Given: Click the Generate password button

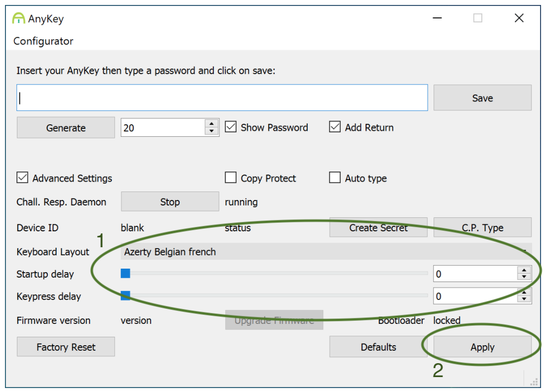Looking at the screenshot, I should (66, 128).
